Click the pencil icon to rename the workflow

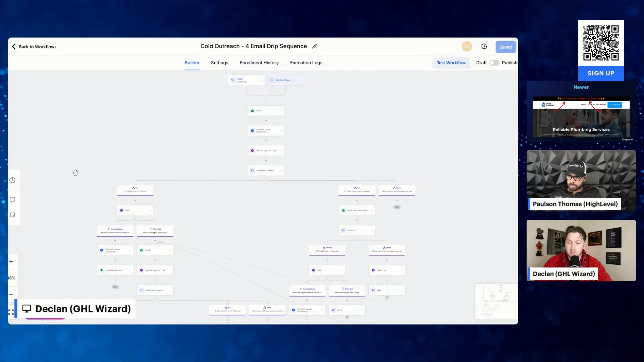[315, 46]
